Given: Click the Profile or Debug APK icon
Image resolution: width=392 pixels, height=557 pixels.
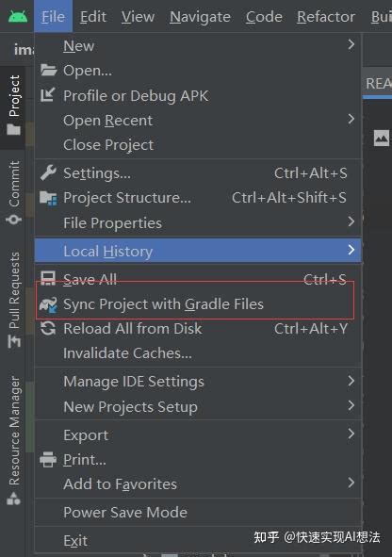Looking at the screenshot, I should pyautogui.click(x=47, y=95).
